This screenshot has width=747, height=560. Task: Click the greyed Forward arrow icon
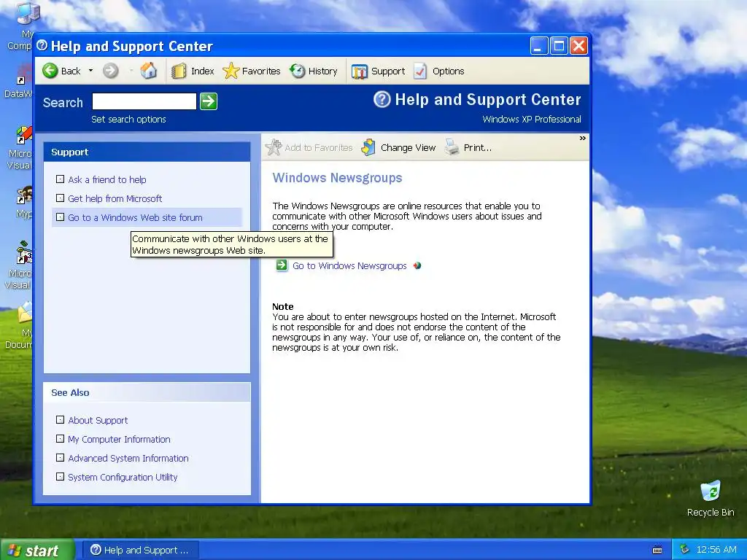[111, 71]
